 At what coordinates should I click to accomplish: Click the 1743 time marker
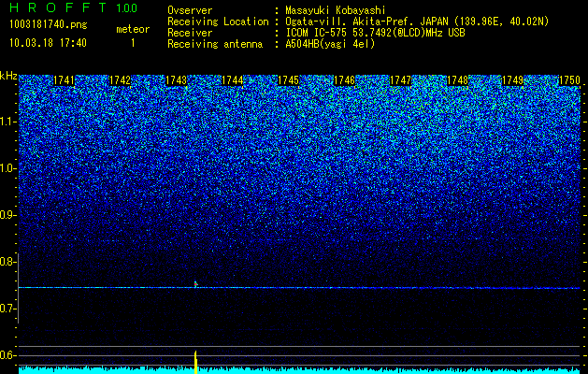177,80
